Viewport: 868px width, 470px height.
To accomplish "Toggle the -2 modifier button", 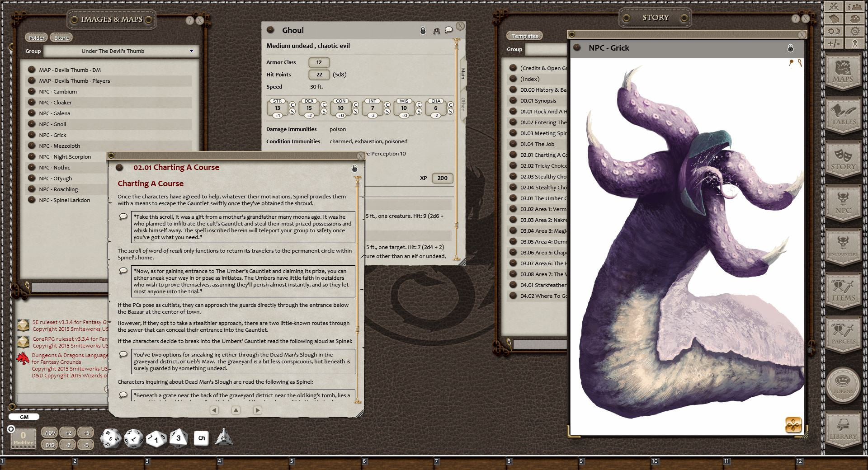I will coord(68,445).
